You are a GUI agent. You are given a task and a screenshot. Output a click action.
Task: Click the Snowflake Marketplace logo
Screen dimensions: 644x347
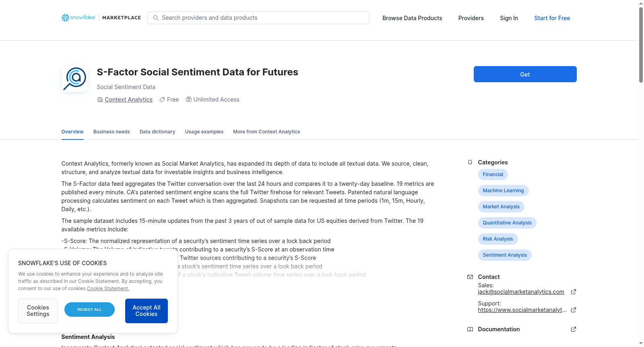(x=101, y=18)
